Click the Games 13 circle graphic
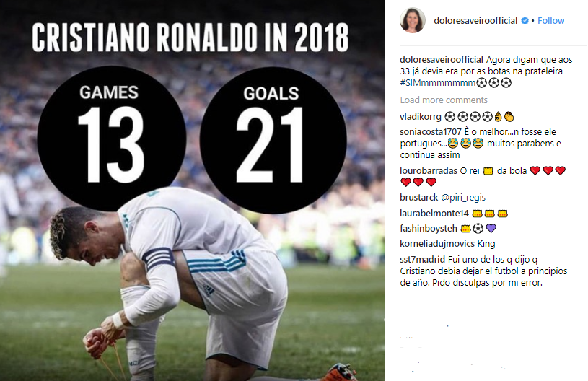 pos(111,139)
